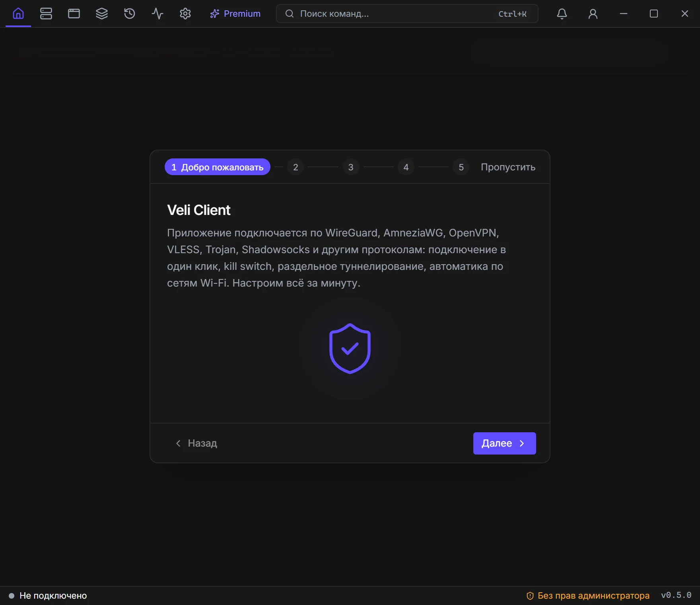Viewport: 700px width, 605px height.
Task: Open the layers profiles icon
Action: 102,14
